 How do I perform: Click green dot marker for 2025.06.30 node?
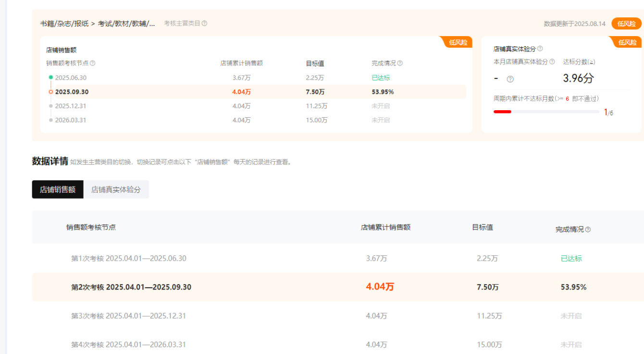tap(51, 77)
